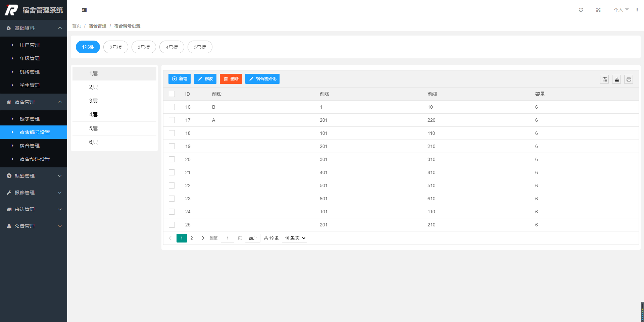Check the row with ID 18
This screenshot has width=644, height=322.
pos(172,133)
